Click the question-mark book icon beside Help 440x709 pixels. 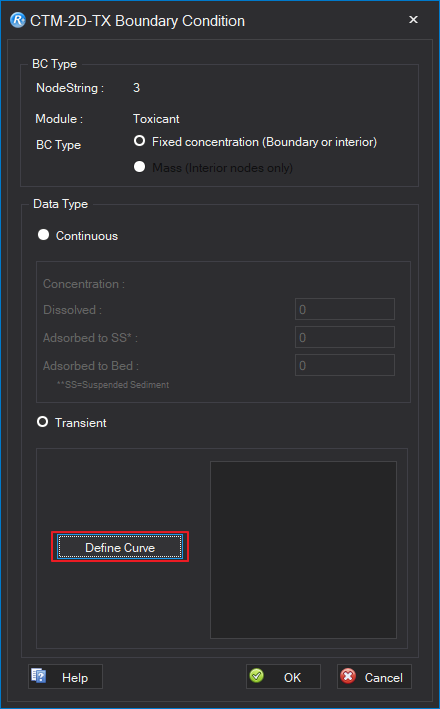click(x=38, y=676)
